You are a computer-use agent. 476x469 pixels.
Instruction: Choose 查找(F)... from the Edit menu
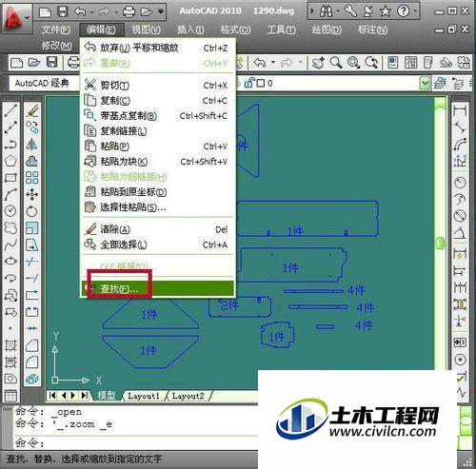coord(158,288)
